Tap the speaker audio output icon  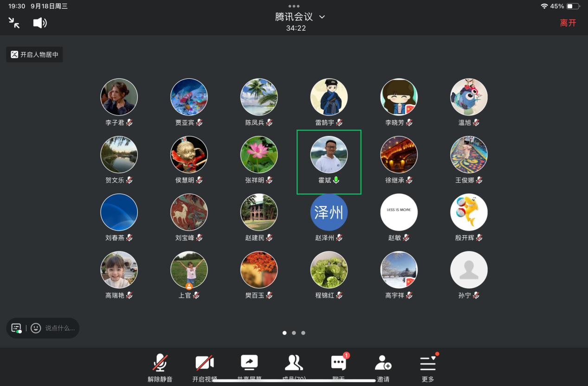click(x=40, y=23)
